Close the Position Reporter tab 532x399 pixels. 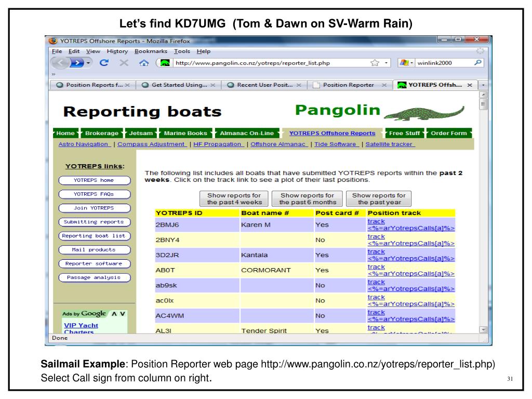click(384, 85)
